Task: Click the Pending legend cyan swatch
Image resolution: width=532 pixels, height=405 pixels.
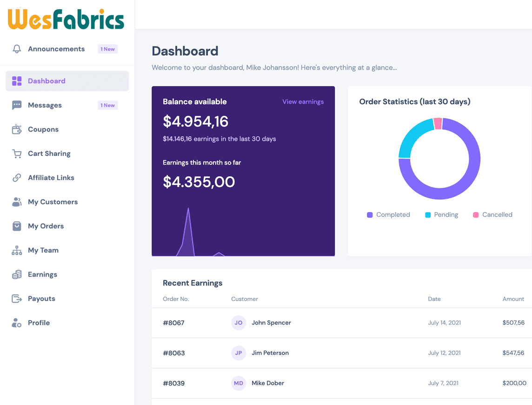Action: [428, 215]
